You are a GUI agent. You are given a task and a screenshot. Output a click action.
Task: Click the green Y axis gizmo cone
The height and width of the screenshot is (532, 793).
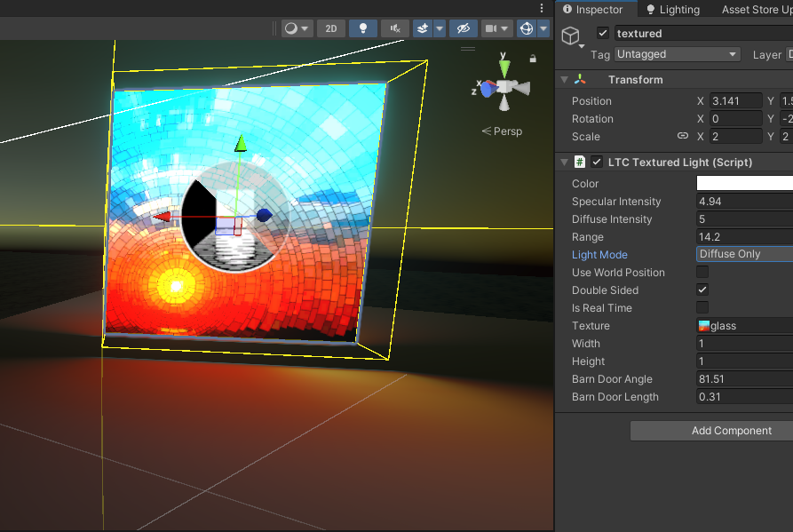504,67
